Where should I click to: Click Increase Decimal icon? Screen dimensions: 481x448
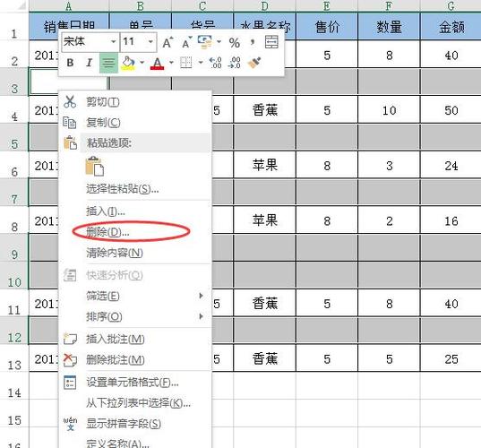(x=215, y=63)
